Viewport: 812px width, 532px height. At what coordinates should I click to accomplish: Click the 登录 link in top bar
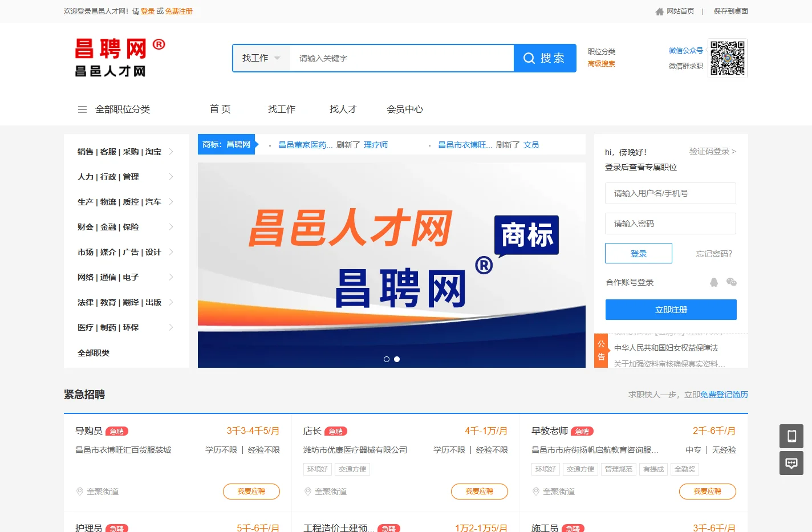tap(148, 11)
